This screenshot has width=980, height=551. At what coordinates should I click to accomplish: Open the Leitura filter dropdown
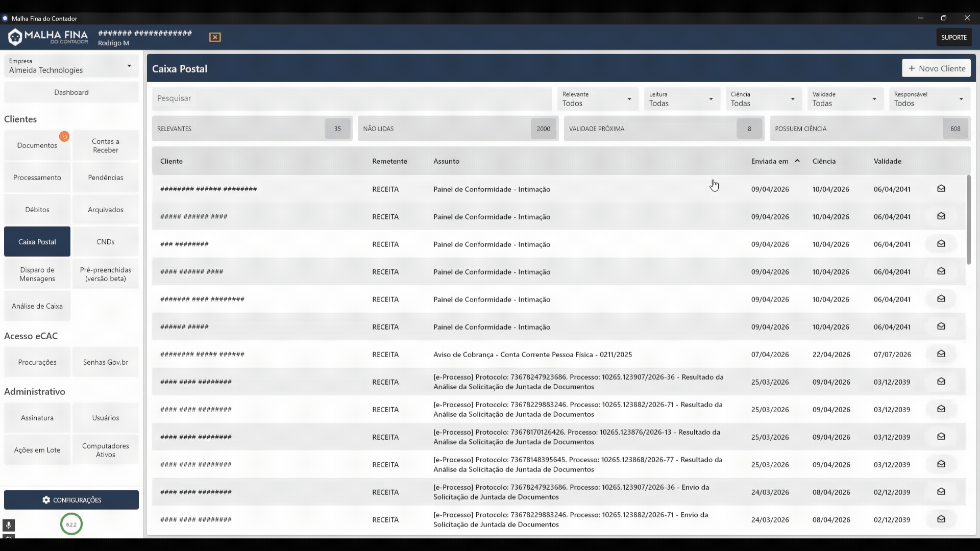click(x=682, y=99)
